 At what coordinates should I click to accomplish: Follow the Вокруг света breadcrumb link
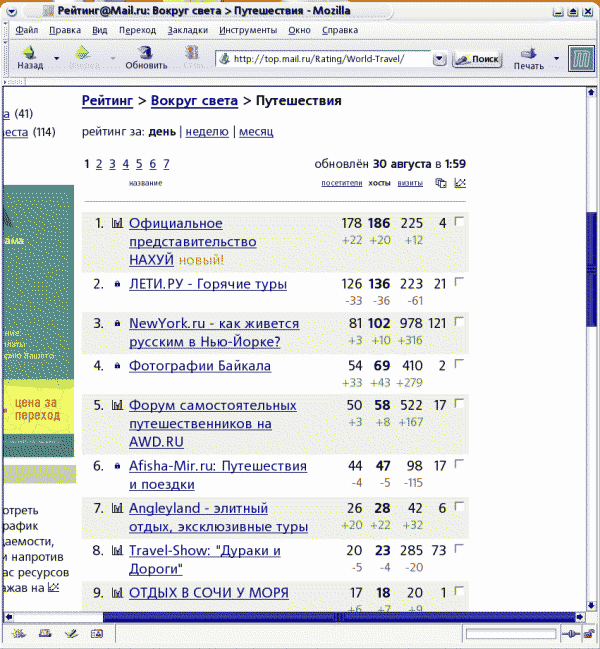click(x=194, y=101)
